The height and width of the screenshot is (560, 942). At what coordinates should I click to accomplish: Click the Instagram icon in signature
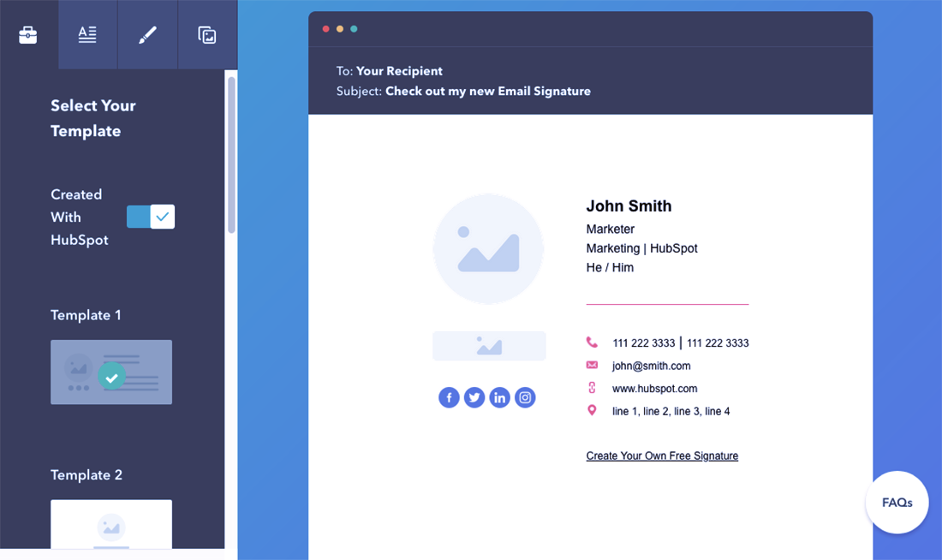[525, 397]
